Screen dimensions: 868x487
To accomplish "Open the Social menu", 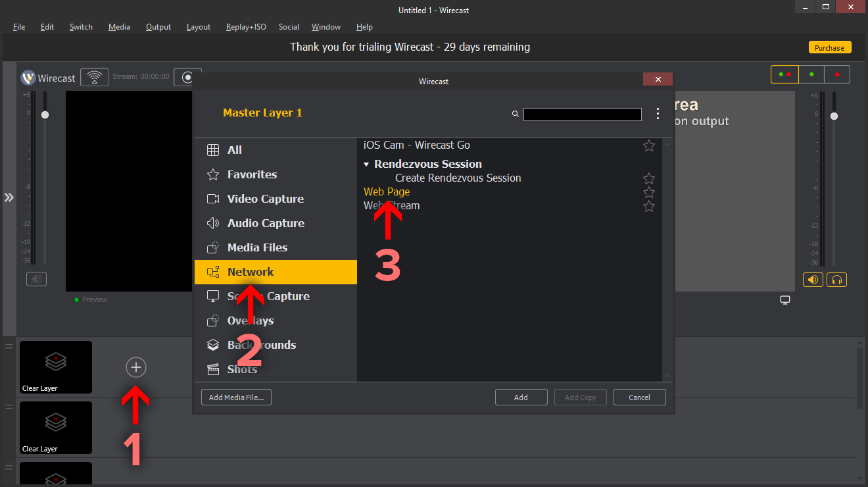I will (289, 27).
